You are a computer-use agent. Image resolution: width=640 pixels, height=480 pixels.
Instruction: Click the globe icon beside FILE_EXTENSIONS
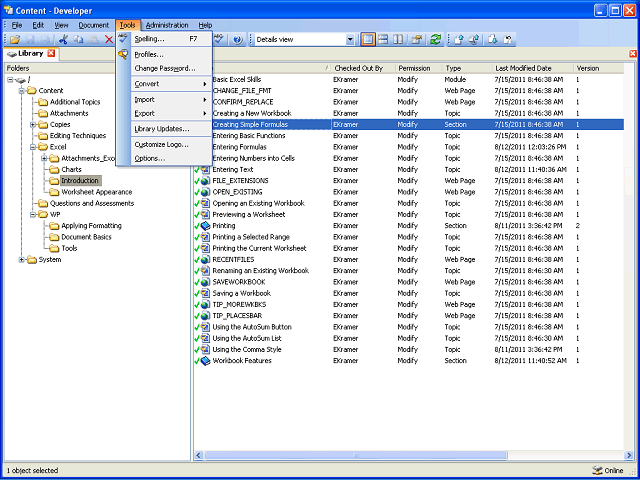pos(205,181)
